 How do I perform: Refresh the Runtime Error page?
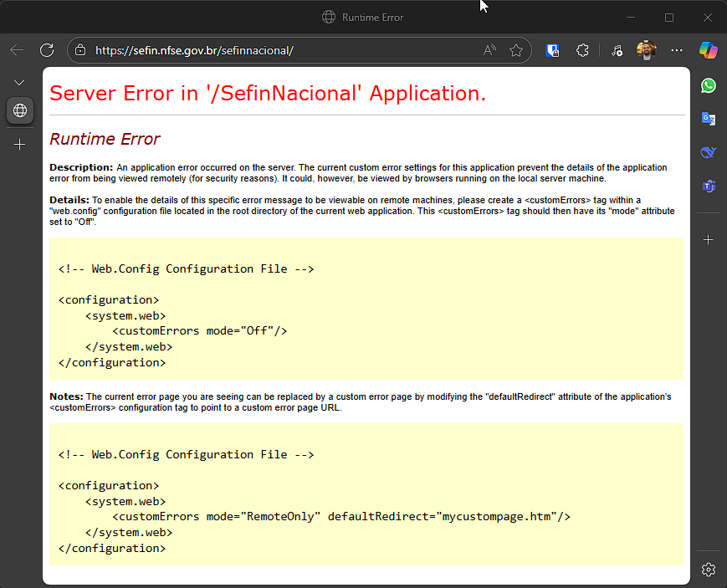47,50
